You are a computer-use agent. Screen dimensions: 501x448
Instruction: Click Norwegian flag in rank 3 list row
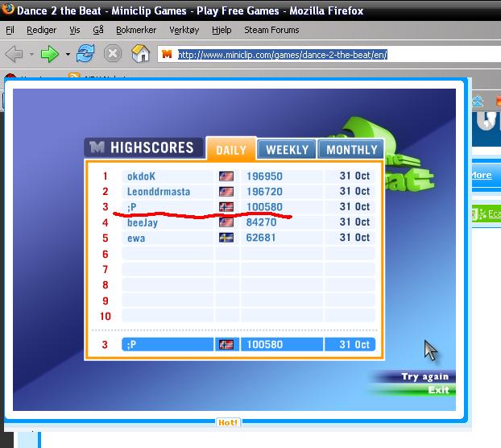226,207
